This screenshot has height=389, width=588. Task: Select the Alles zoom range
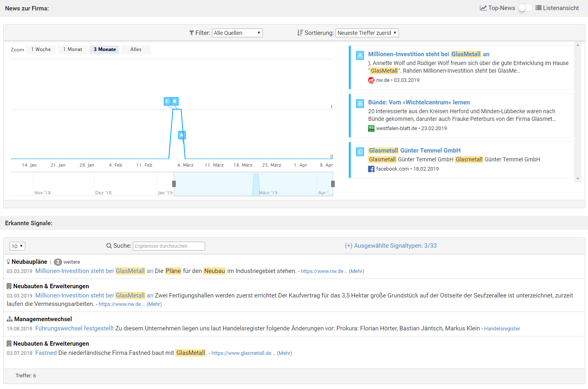136,49
